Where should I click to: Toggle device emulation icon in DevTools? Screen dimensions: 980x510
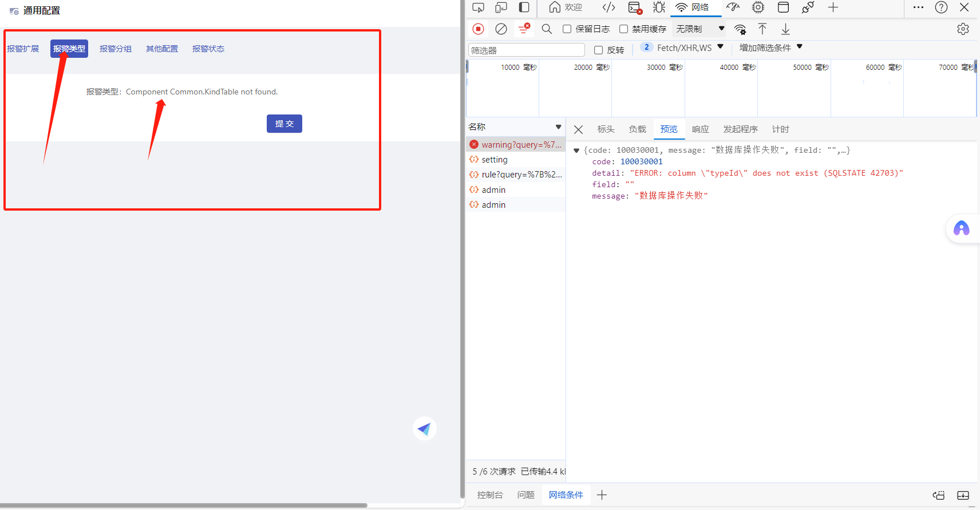(501, 7)
